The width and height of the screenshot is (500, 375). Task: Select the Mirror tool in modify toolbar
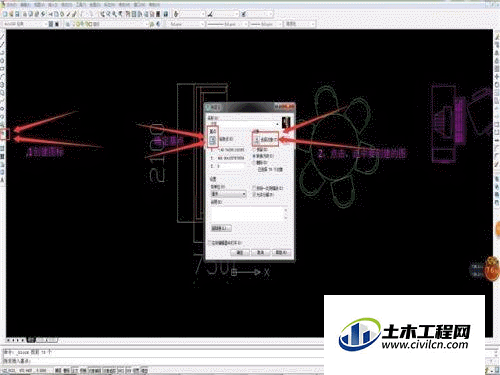tap(497, 52)
